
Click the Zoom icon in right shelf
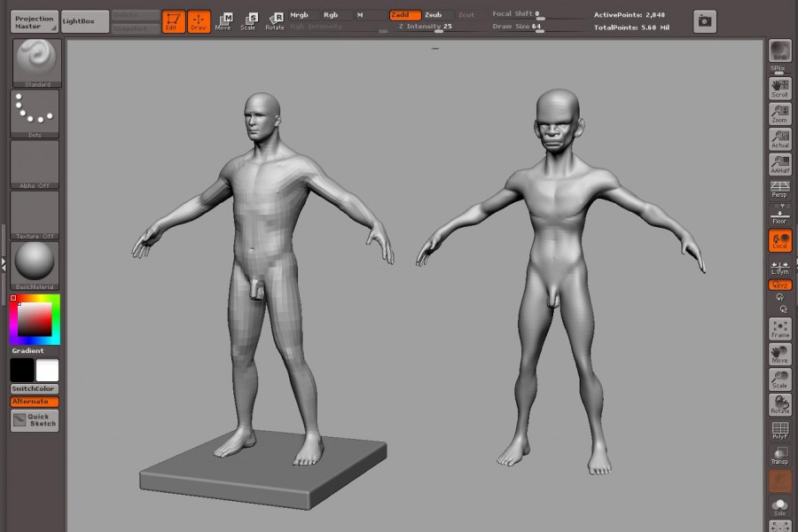coord(779,113)
